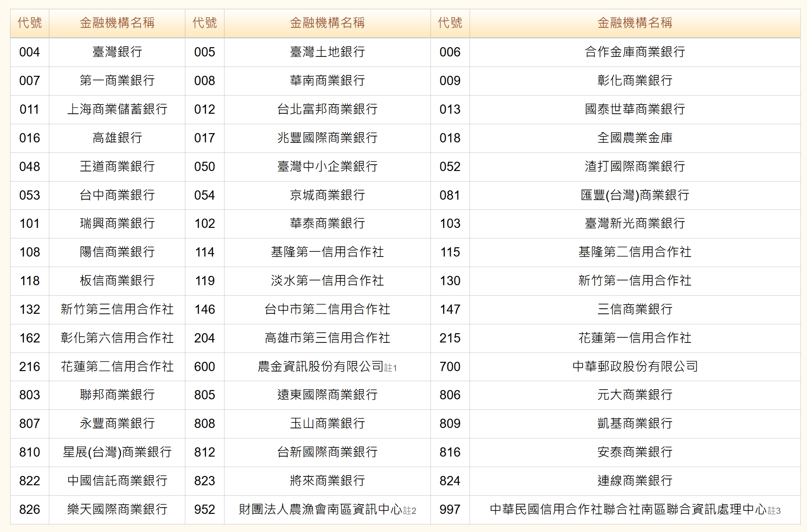This screenshot has width=807, height=532.
Task: Click 金融機構名稱 header above 合作金庫商業銀行
Action: coord(635,23)
